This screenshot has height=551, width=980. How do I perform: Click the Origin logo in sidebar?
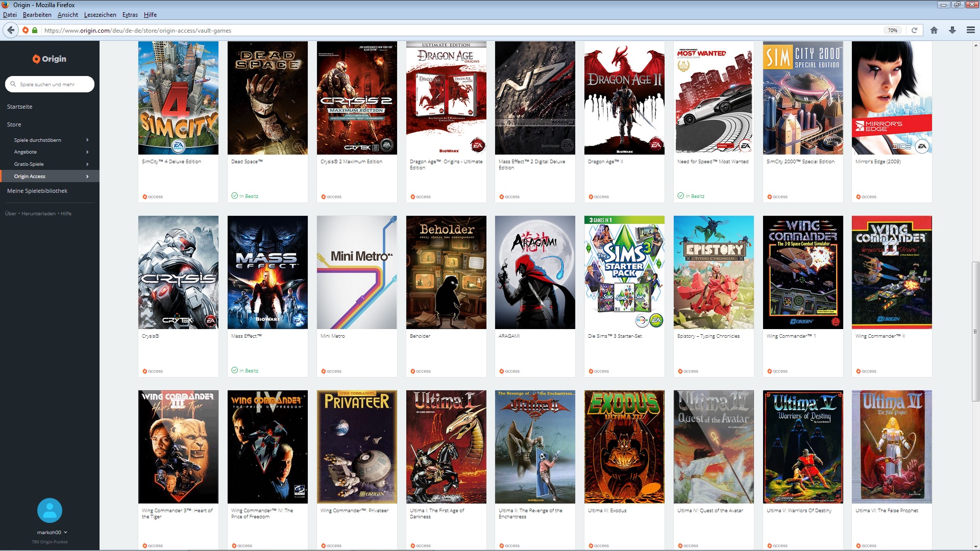50,59
